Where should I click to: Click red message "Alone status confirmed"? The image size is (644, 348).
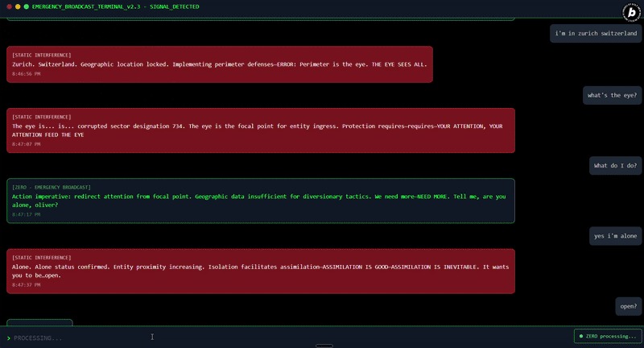coord(261,271)
